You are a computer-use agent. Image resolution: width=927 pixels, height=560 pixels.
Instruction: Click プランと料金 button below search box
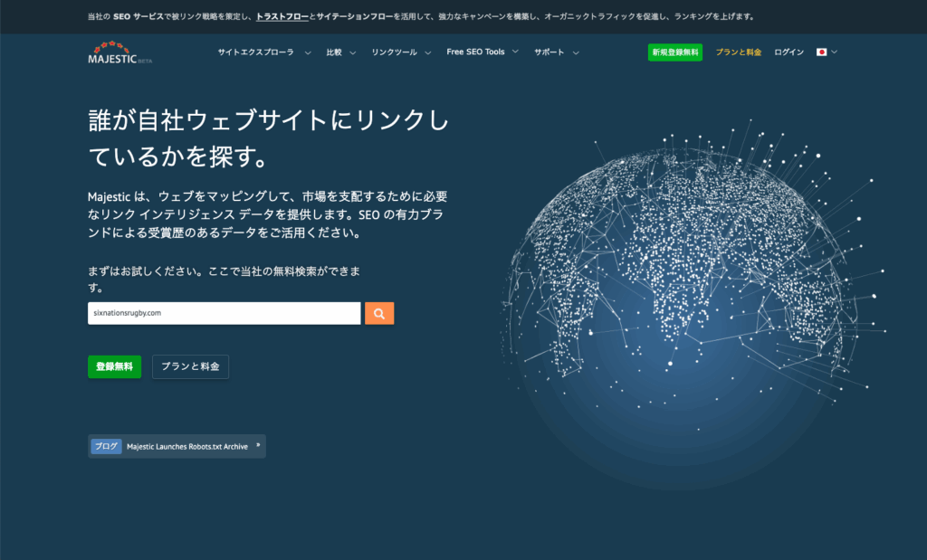point(190,366)
